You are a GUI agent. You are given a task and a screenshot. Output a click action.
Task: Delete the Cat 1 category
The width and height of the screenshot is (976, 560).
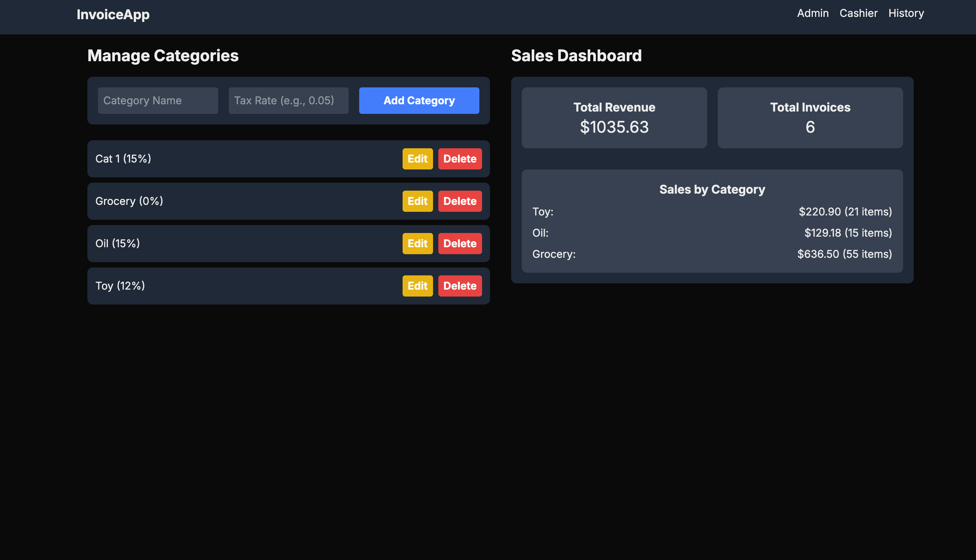pyautogui.click(x=460, y=159)
